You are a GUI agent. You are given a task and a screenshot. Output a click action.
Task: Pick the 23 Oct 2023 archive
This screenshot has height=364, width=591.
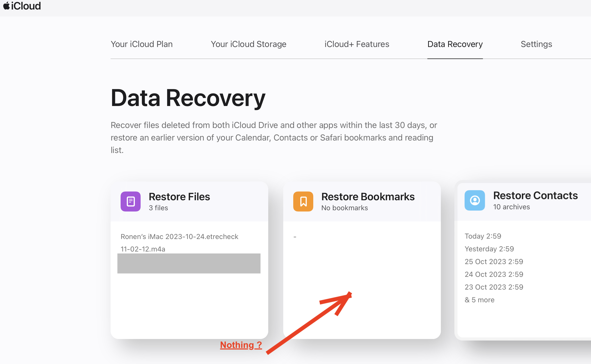pyautogui.click(x=494, y=287)
